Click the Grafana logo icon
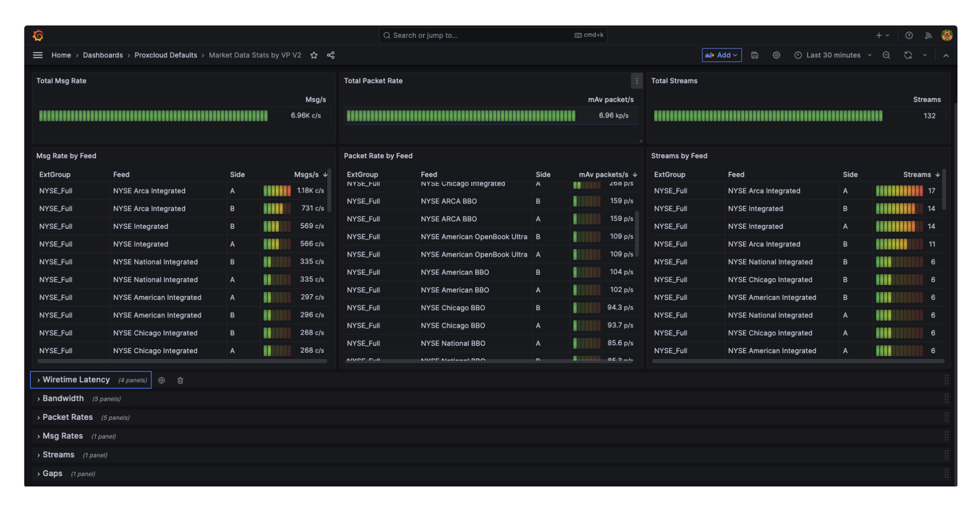The image size is (980, 509). [38, 35]
